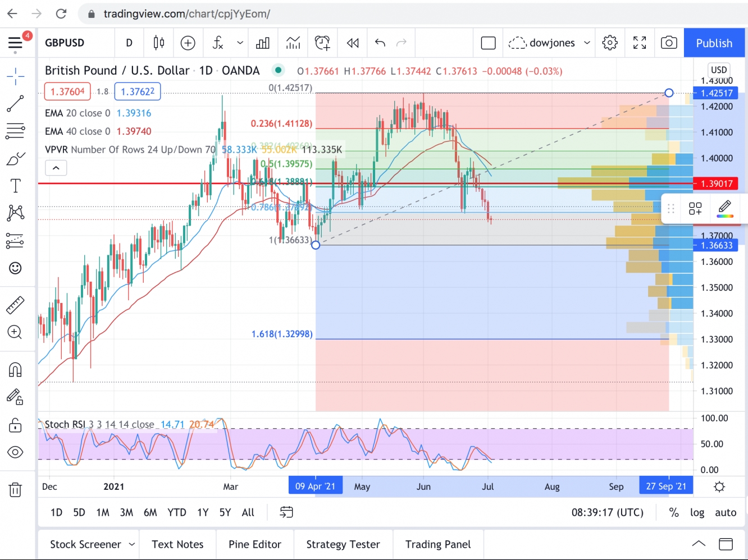Open chart settings gear icon
Image resolution: width=748 pixels, height=560 pixels.
(610, 43)
